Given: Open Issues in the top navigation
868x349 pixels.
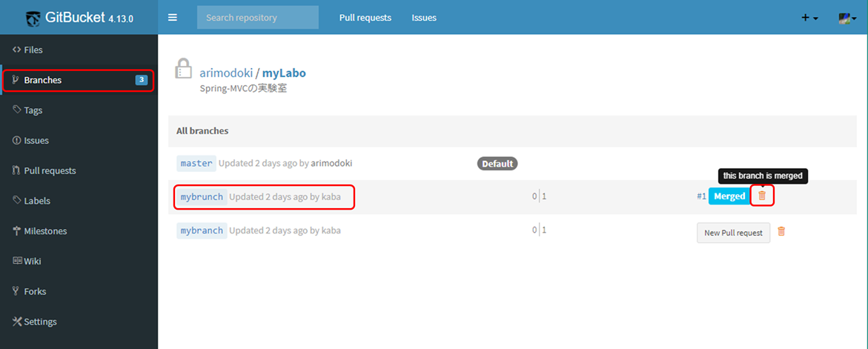Looking at the screenshot, I should pos(424,18).
